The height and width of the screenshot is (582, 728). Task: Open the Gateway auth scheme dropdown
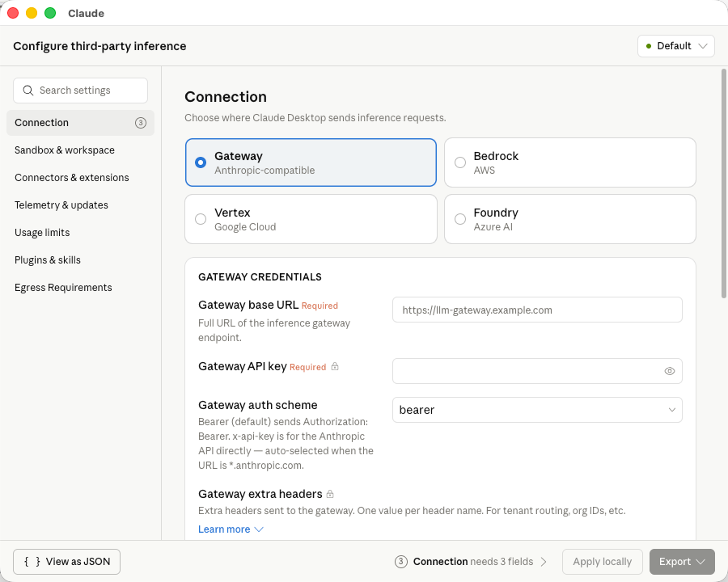click(537, 410)
